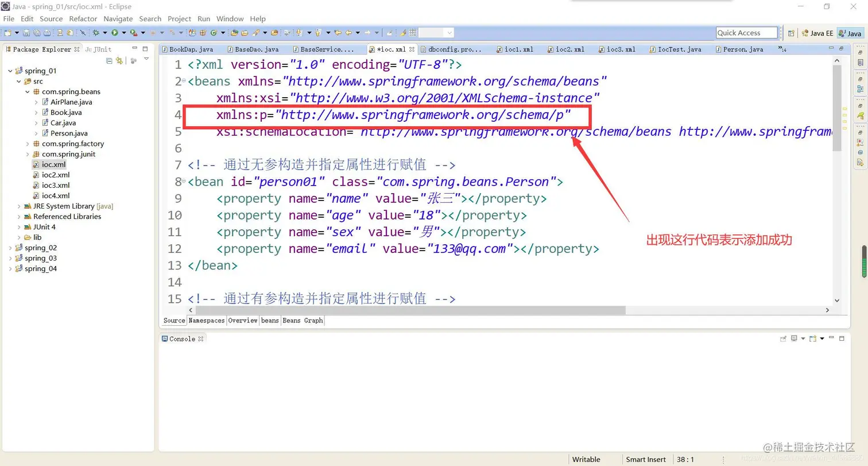Switch to IocTest.java editor tab
Image resolution: width=868 pixels, height=466 pixels.
click(680, 49)
